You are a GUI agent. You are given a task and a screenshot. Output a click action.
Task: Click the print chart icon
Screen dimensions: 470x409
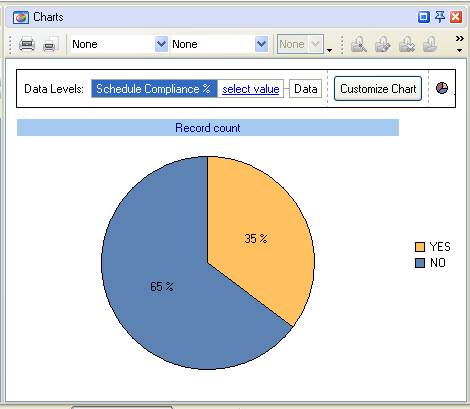click(27, 44)
